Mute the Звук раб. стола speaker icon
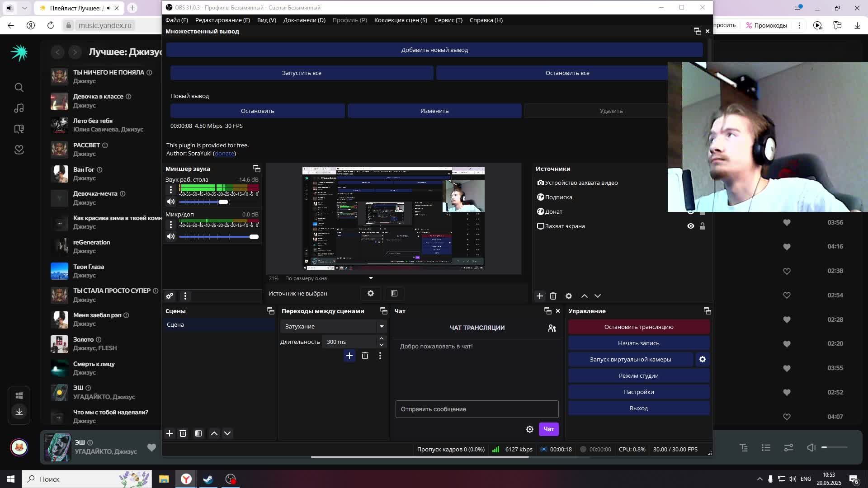The image size is (868, 488). [170, 202]
